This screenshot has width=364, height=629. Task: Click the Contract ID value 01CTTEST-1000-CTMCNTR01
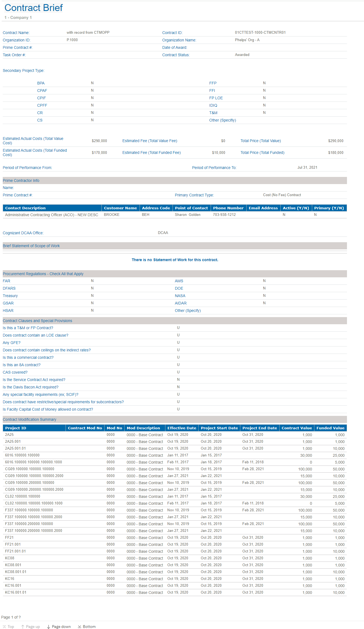[260, 32]
